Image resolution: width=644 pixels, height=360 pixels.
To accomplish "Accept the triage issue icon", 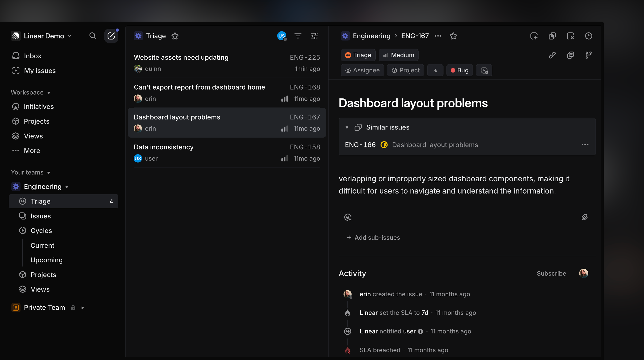I will tap(534, 36).
